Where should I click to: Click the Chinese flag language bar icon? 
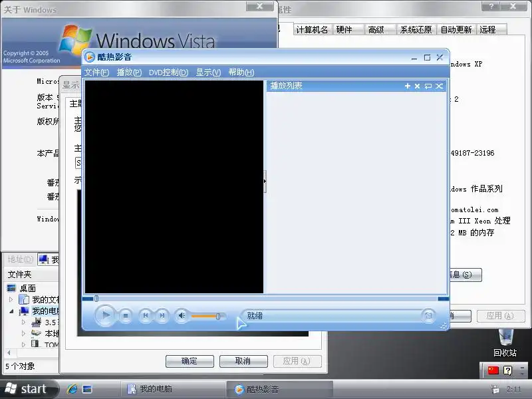coord(493,370)
